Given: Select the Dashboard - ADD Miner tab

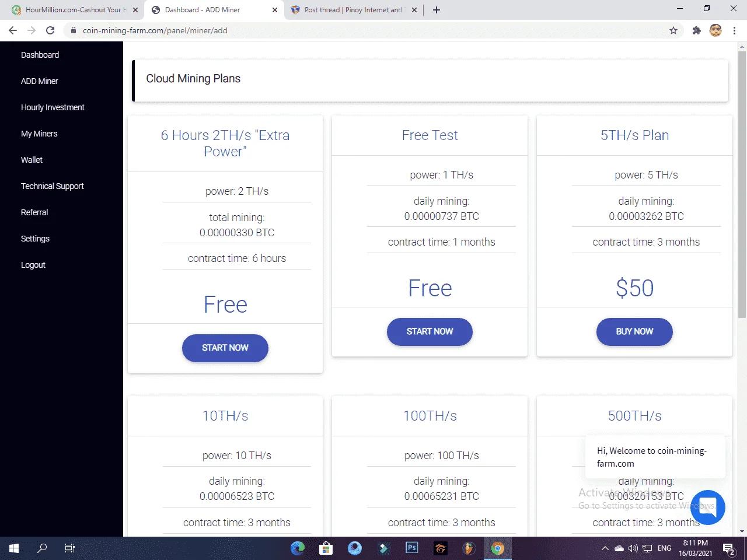Looking at the screenshot, I should [214, 10].
